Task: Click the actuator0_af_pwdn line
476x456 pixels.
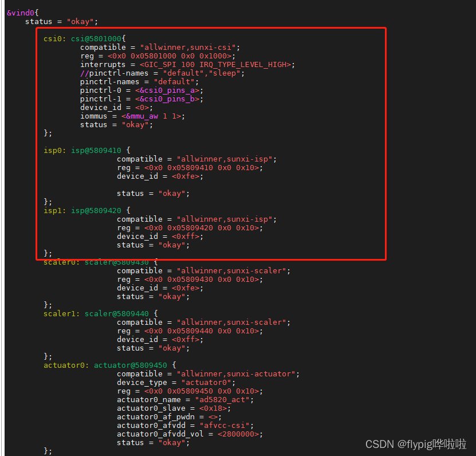Action: tap(170, 417)
